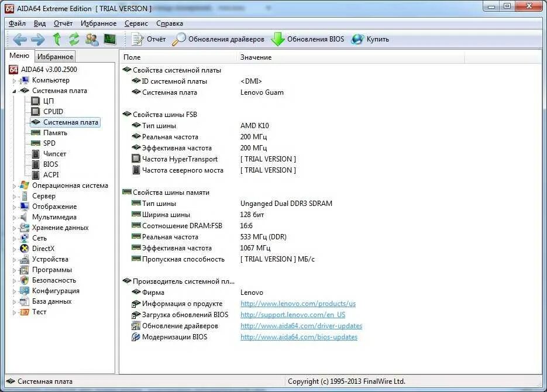Image resolution: width=547 pixels, height=392 pixels.
Task: Click the Поле column header
Action: click(178, 57)
